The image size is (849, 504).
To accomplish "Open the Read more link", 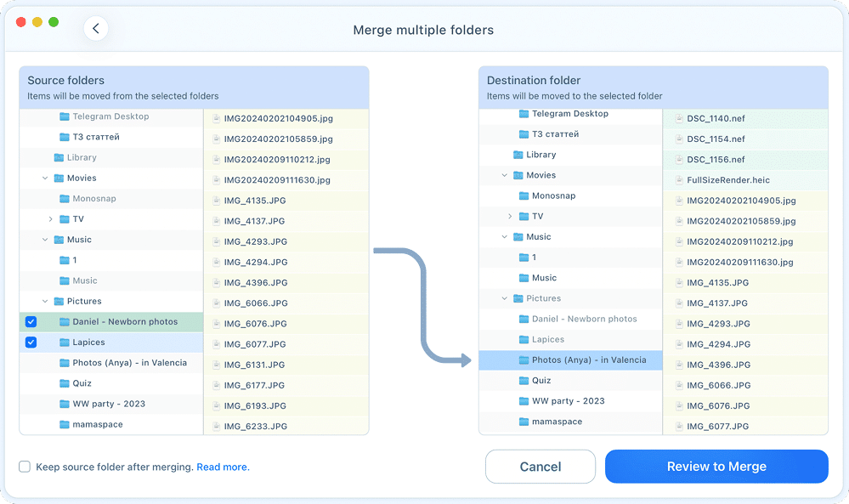I will (223, 467).
